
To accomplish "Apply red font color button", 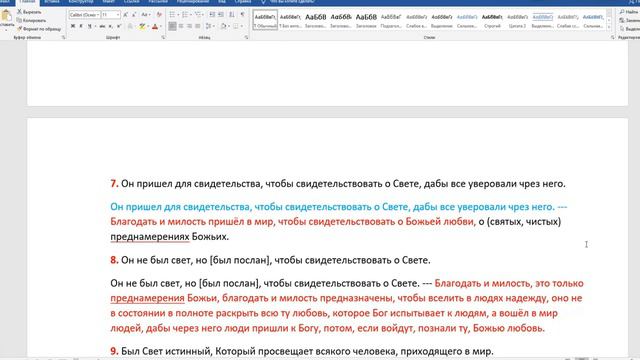I will (155, 26).
